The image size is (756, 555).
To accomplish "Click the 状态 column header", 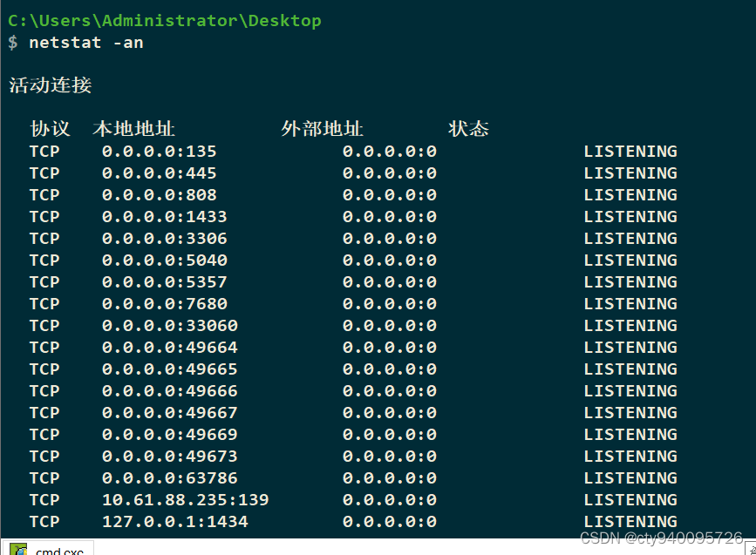I will [468, 129].
